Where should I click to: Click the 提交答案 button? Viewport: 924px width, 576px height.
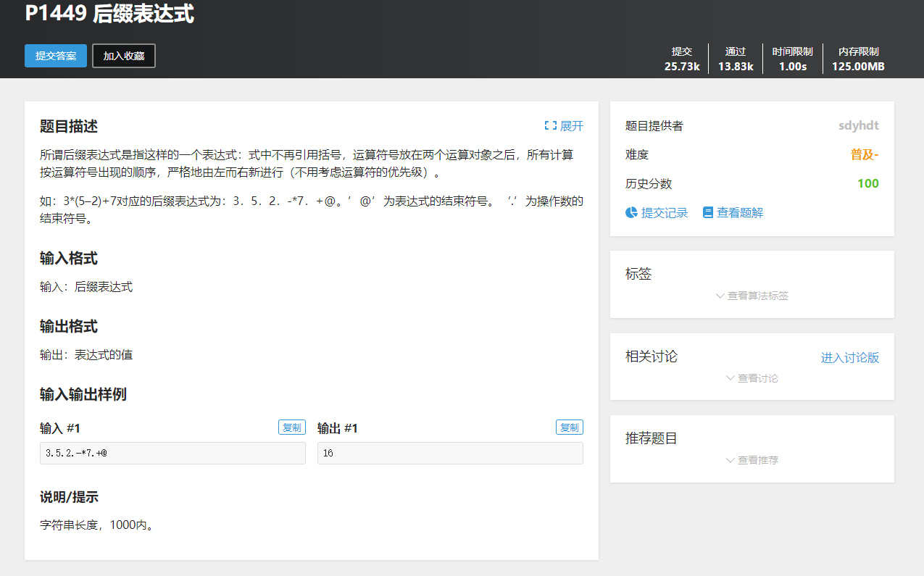[x=56, y=56]
